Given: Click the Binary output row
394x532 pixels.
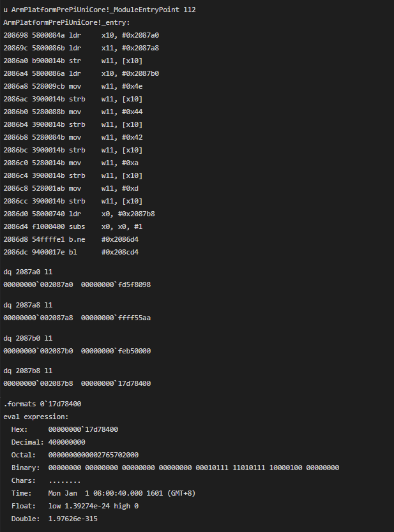Looking at the screenshot, I should point(175,468).
